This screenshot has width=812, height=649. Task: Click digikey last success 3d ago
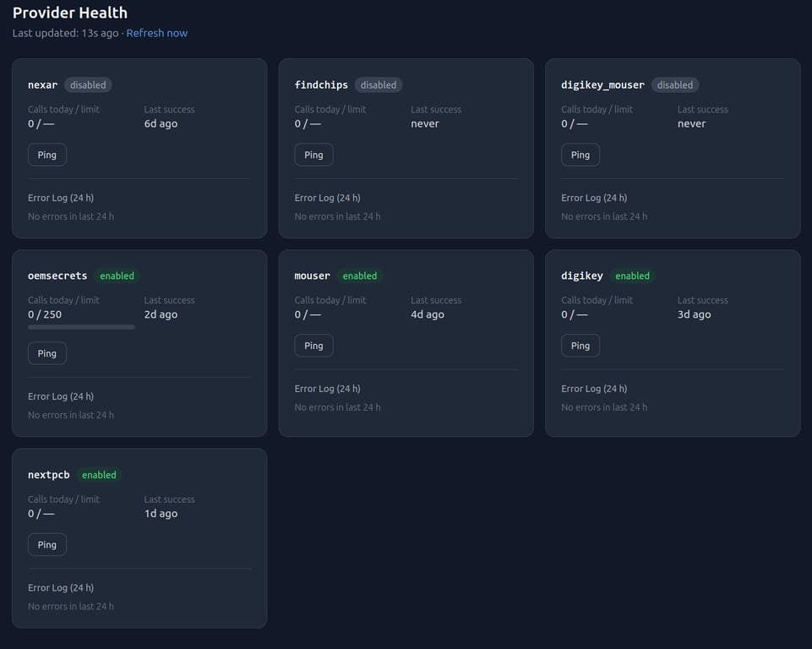(x=695, y=314)
